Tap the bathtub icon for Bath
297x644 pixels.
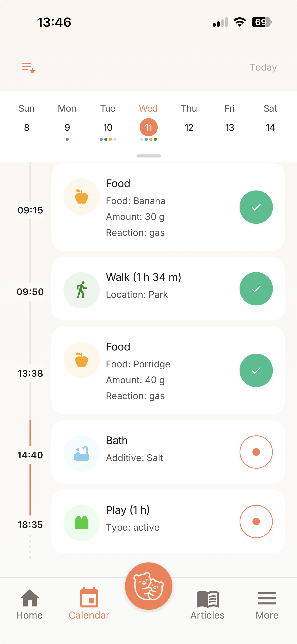point(82,453)
